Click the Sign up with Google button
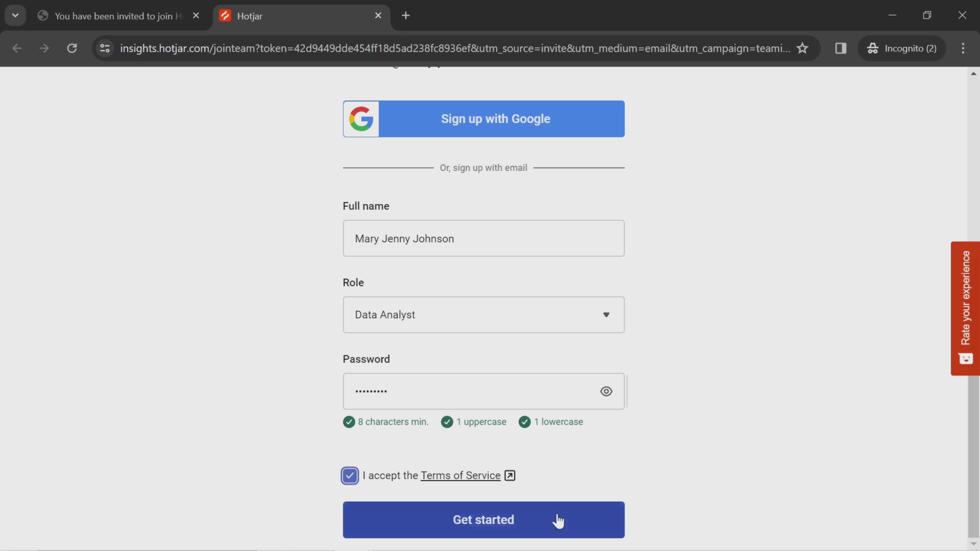 pos(484,118)
